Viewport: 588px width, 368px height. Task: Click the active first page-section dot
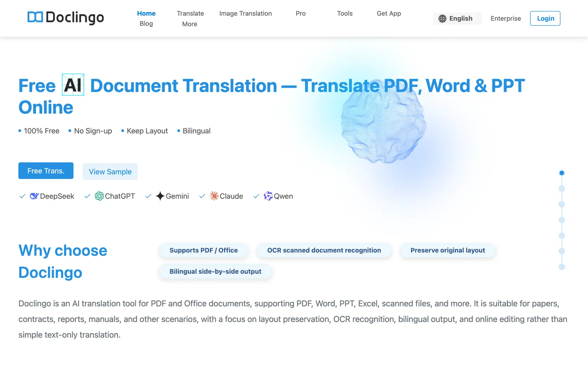coord(562,173)
